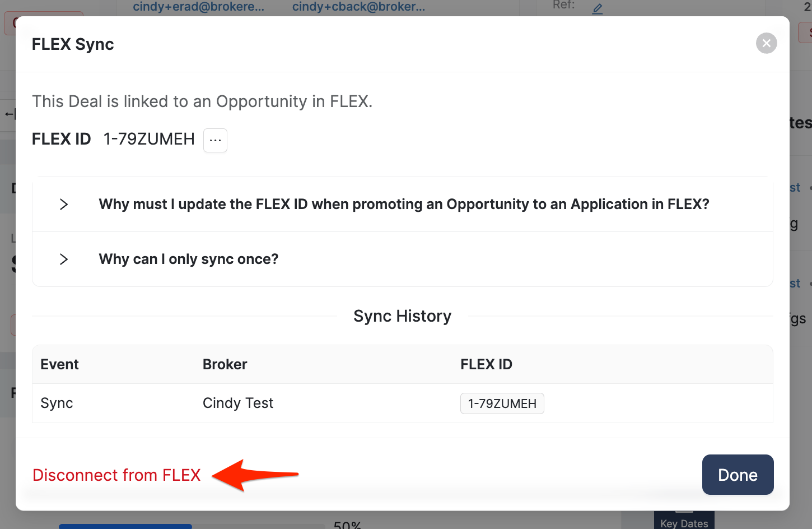Image resolution: width=812 pixels, height=529 pixels.
Task: Open the cindy+erad email link
Action: 198,7
